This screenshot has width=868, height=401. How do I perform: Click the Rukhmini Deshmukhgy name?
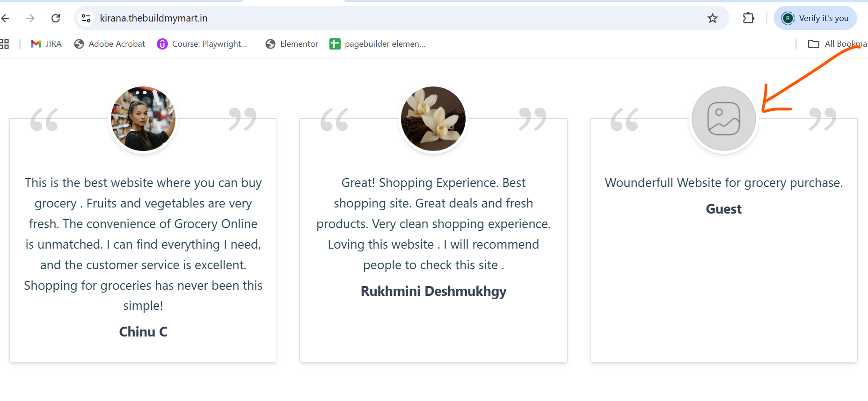433,291
